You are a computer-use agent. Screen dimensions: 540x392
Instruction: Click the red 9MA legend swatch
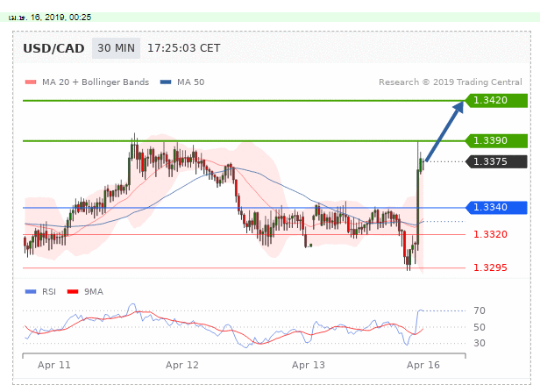(x=73, y=292)
